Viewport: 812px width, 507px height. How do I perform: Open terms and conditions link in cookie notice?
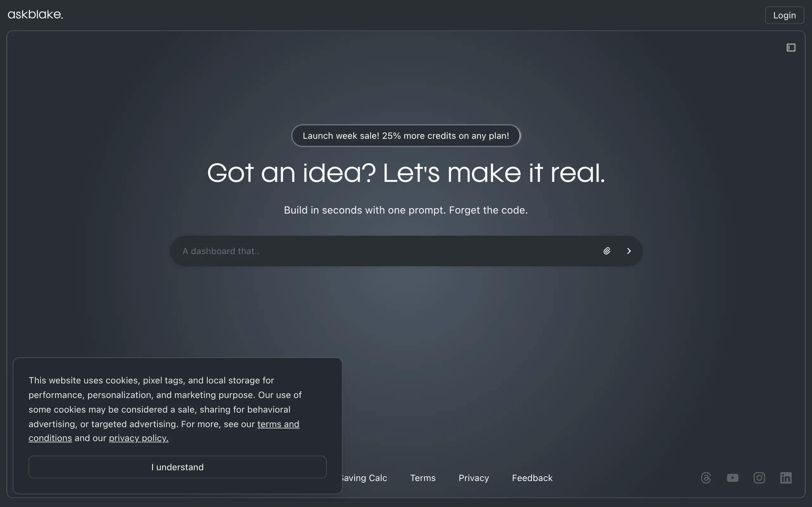point(278,424)
